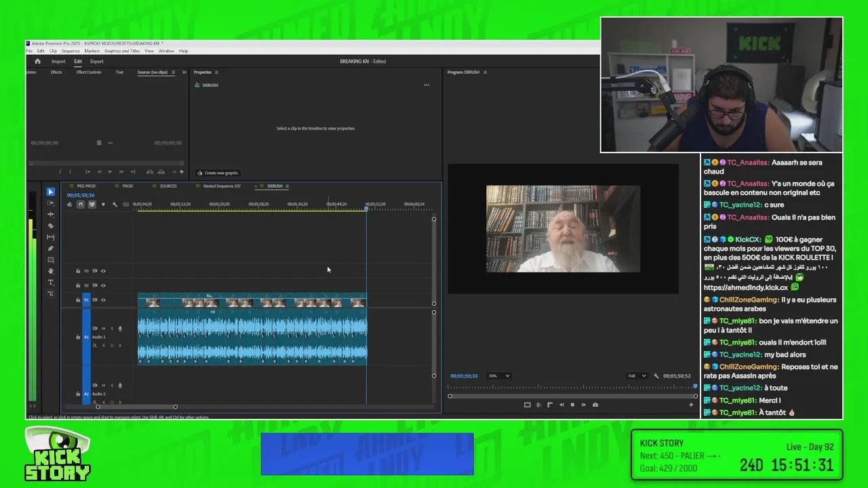
Task: Click voice-over record mic on Audio 1
Action: click(120, 329)
